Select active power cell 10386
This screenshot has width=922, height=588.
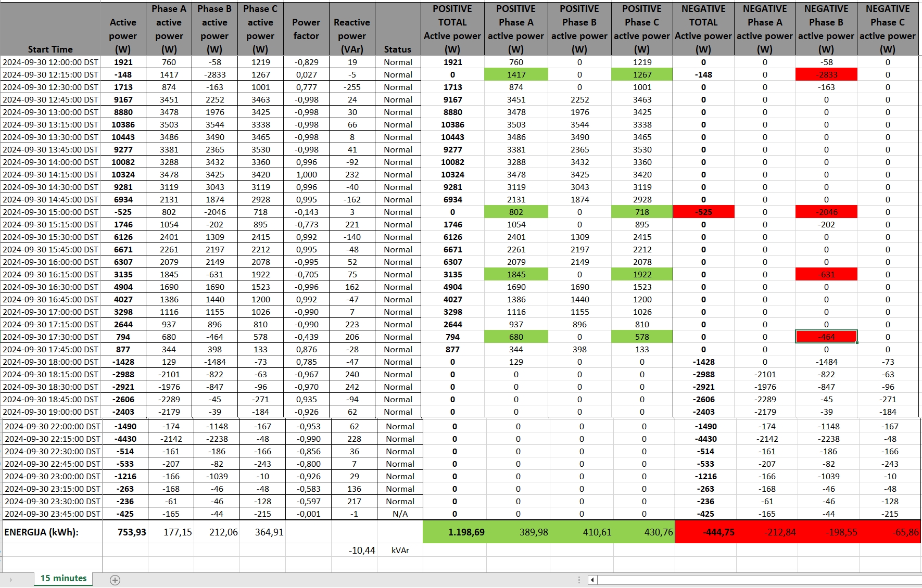[x=123, y=124]
